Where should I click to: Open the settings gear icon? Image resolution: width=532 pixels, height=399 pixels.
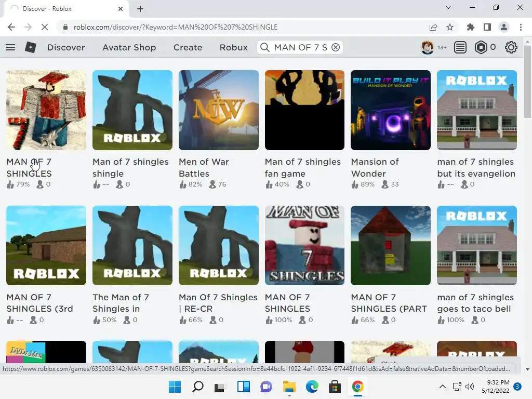511,47
